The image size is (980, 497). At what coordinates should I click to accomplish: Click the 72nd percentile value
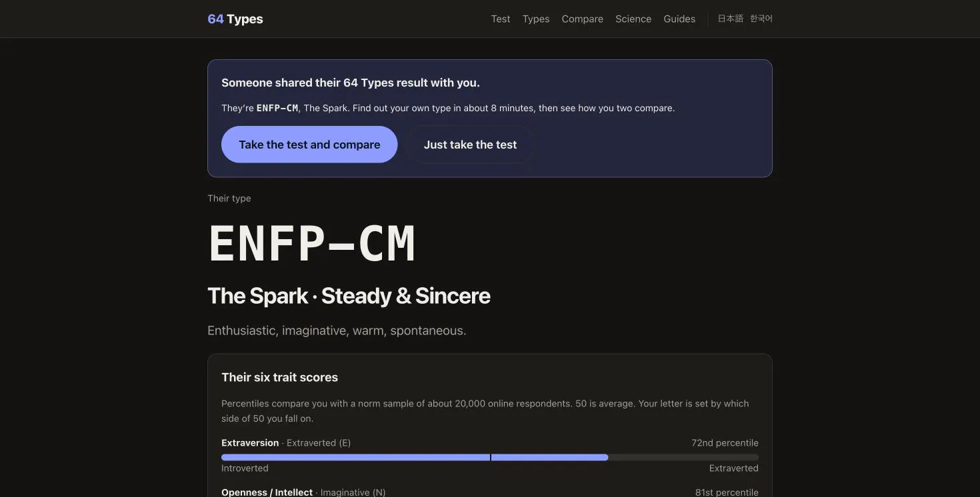pos(725,443)
